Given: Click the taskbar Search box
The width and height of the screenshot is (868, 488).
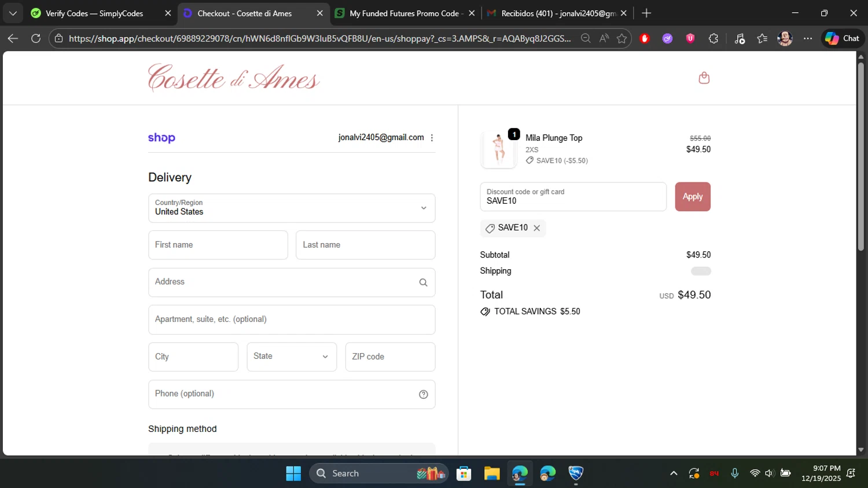Looking at the screenshot, I should 378,474.
